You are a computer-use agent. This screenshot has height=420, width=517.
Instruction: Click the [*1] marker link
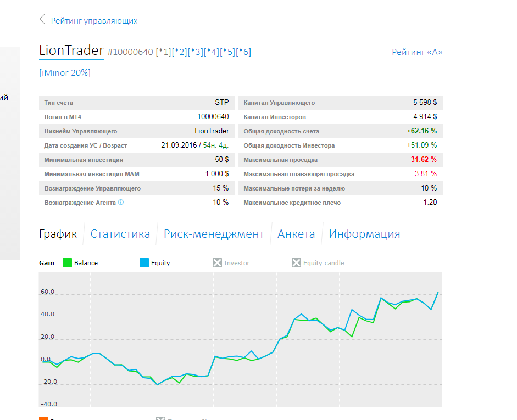[x=163, y=52]
